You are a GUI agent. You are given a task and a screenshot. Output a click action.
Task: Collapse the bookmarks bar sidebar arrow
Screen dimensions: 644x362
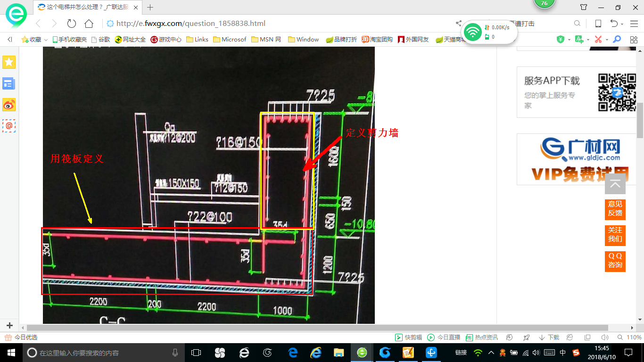tap(9, 40)
